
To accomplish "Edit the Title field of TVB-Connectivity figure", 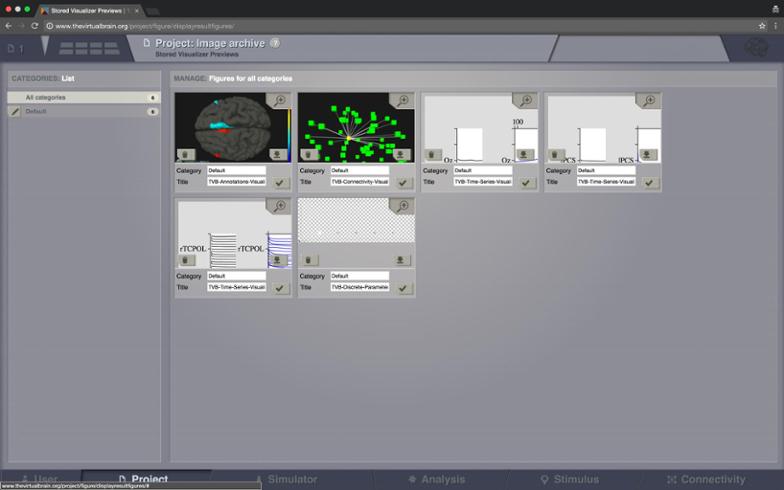I will [360, 182].
